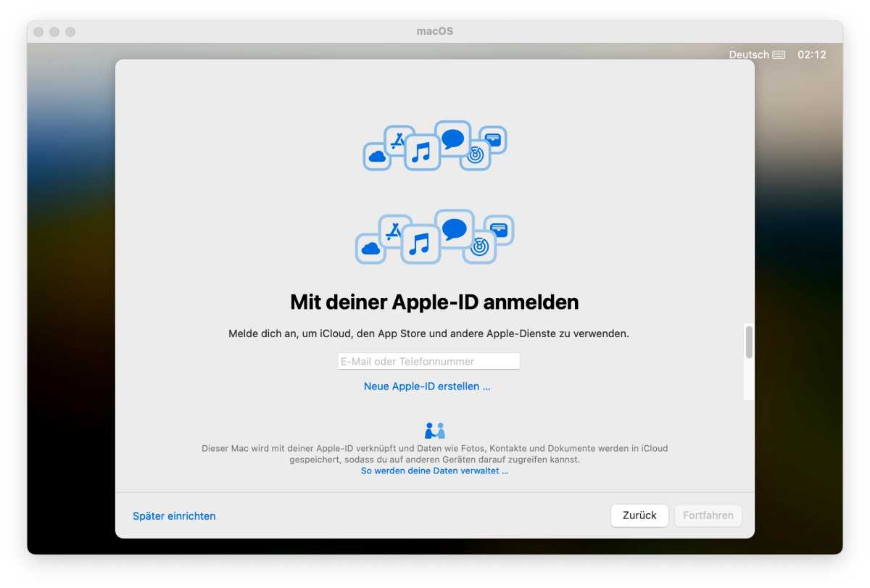Click the keyboard icon next to Deutsch

[x=779, y=55]
